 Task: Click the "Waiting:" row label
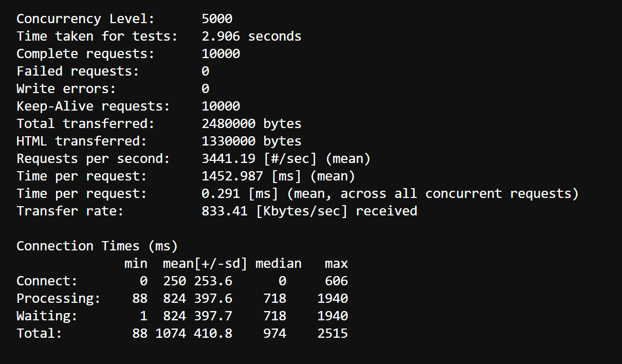coord(47,316)
